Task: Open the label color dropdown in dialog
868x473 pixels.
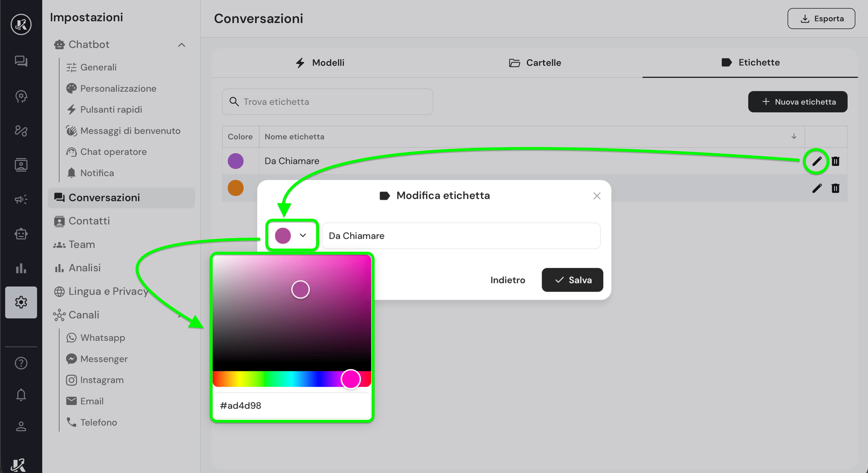Action: pyautogui.click(x=292, y=235)
